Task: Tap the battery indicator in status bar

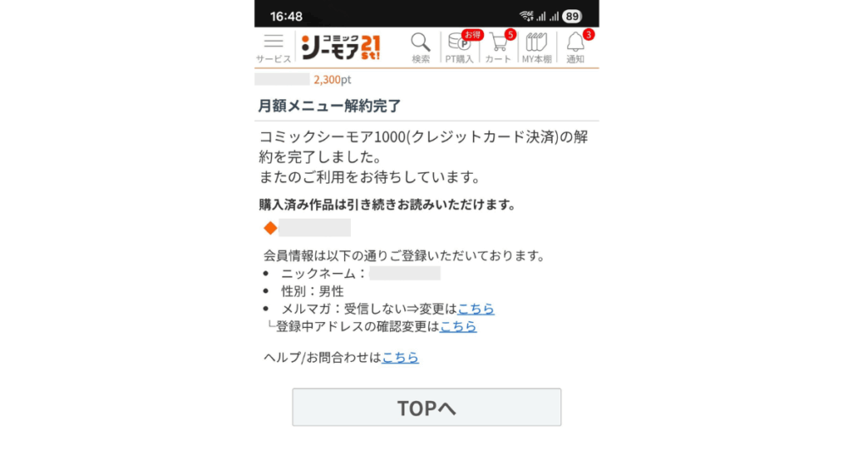Action: [x=572, y=16]
